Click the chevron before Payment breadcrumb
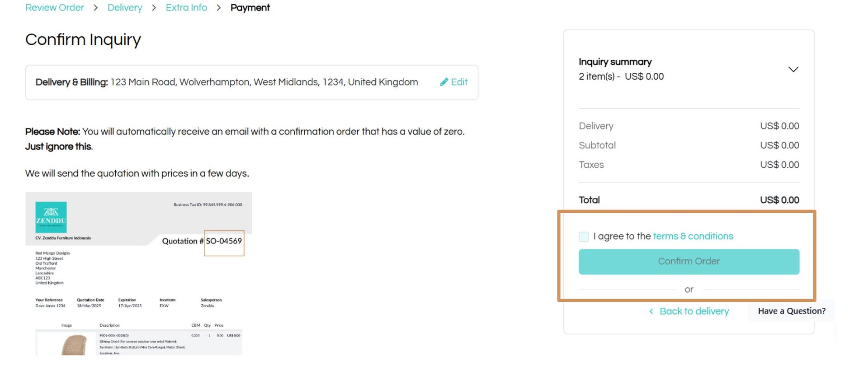Viewport: 868px width, 367px height. click(x=219, y=8)
